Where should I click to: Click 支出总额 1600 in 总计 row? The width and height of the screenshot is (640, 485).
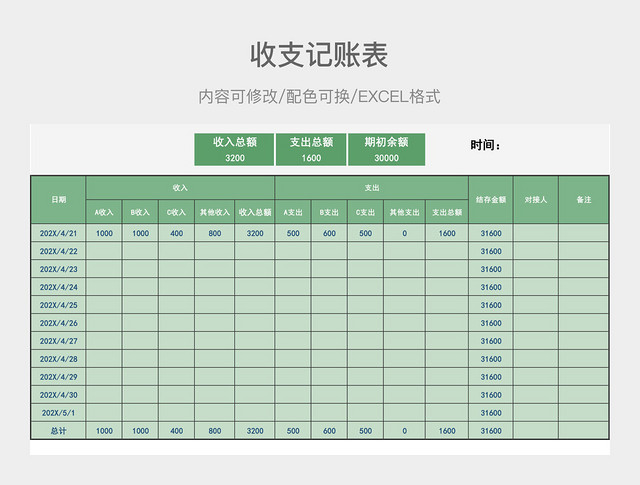(x=447, y=431)
